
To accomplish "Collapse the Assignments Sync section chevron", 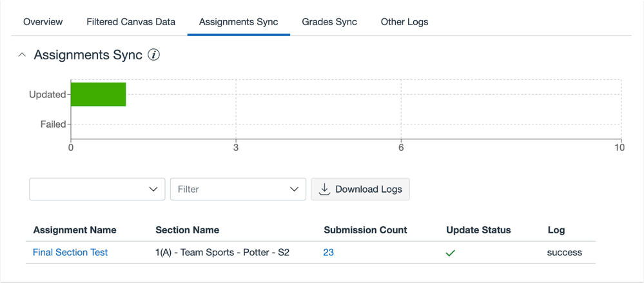I will coord(23,55).
